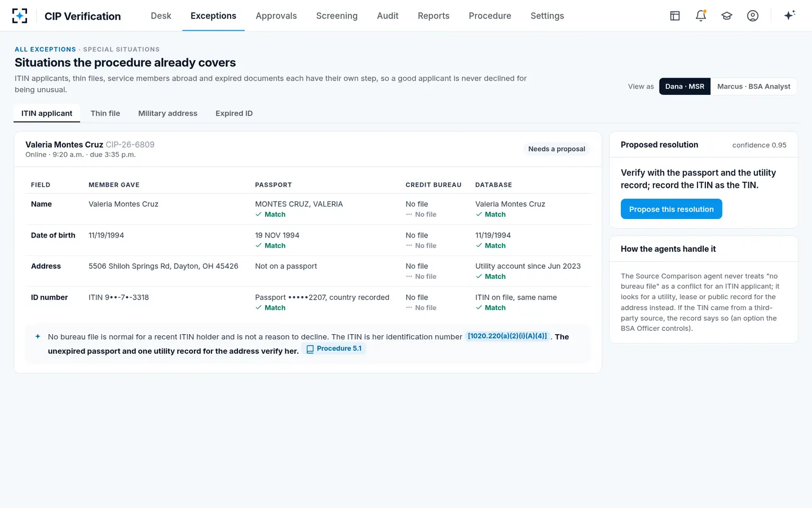Go to the Desk menu
The width and height of the screenshot is (812, 508).
161,16
